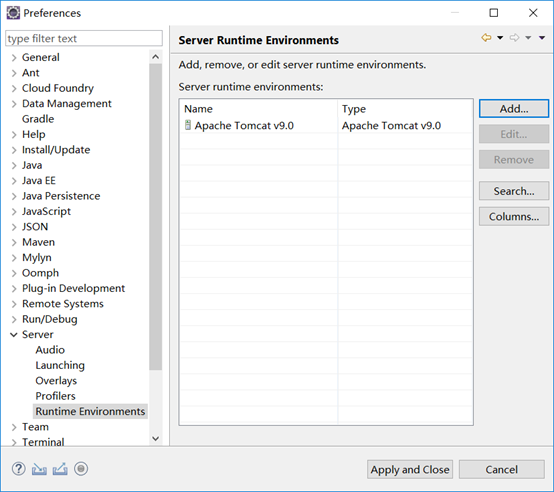Expand the JSON node
The height and width of the screenshot is (492, 554).
point(14,227)
